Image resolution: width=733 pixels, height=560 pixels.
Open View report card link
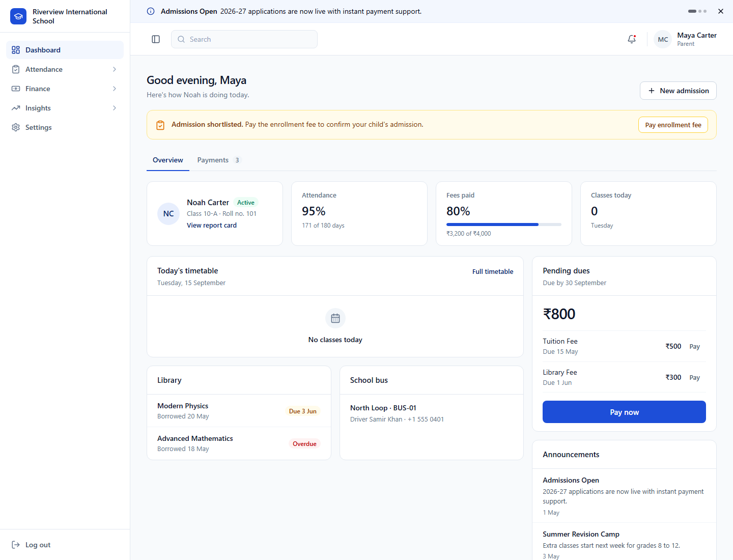pyautogui.click(x=212, y=225)
